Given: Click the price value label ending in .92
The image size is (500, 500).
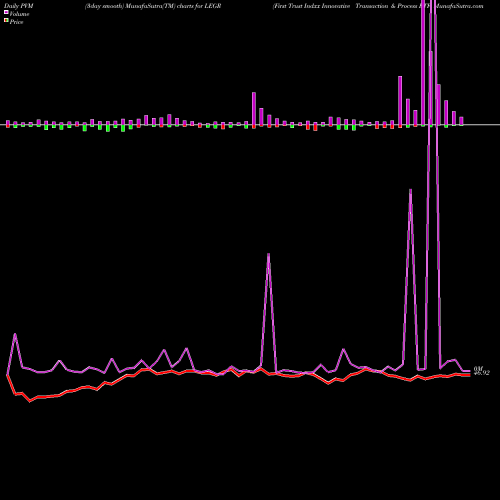Looking at the screenshot, I should click(482, 373).
